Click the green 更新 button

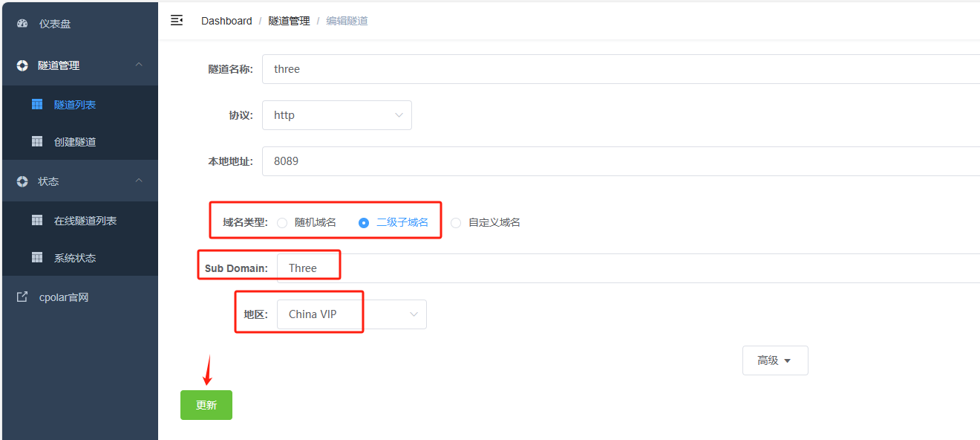(x=206, y=405)
